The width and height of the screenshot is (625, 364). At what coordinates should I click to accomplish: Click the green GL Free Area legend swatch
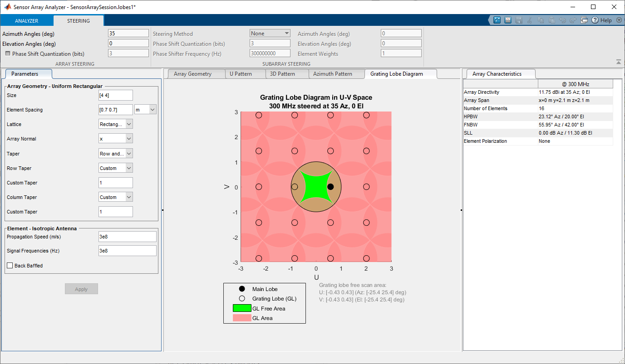[x=242, y=308]
